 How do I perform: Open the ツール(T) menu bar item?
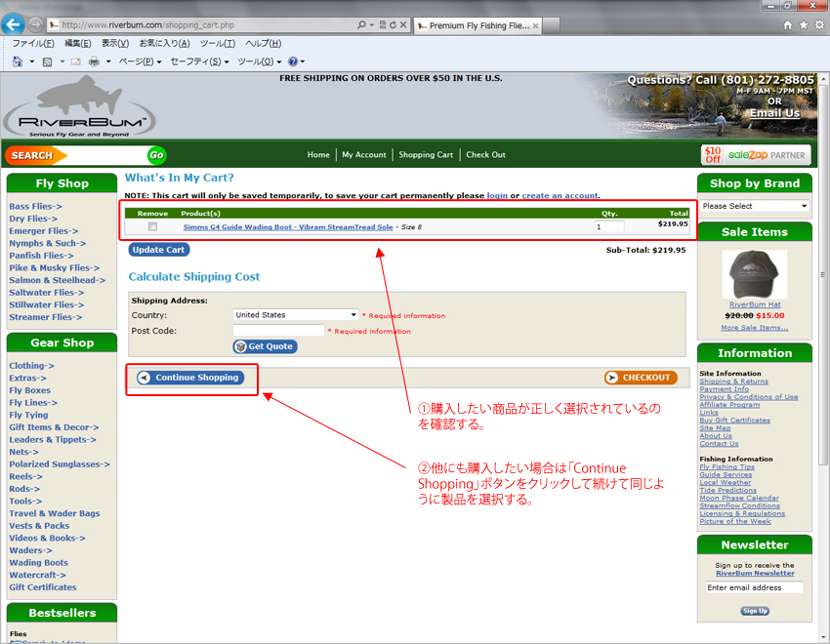218,43
